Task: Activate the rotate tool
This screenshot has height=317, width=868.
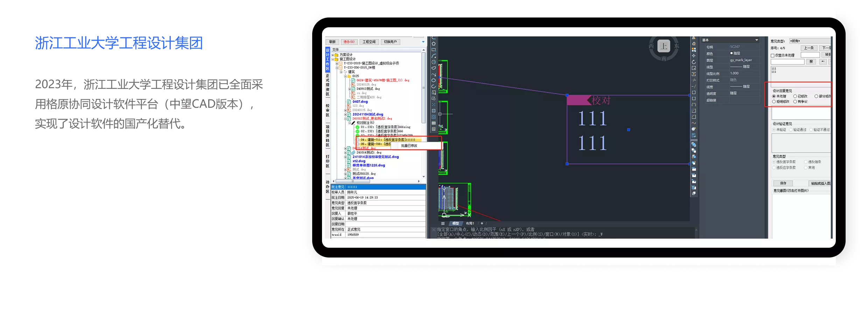Action: (694, 62)
